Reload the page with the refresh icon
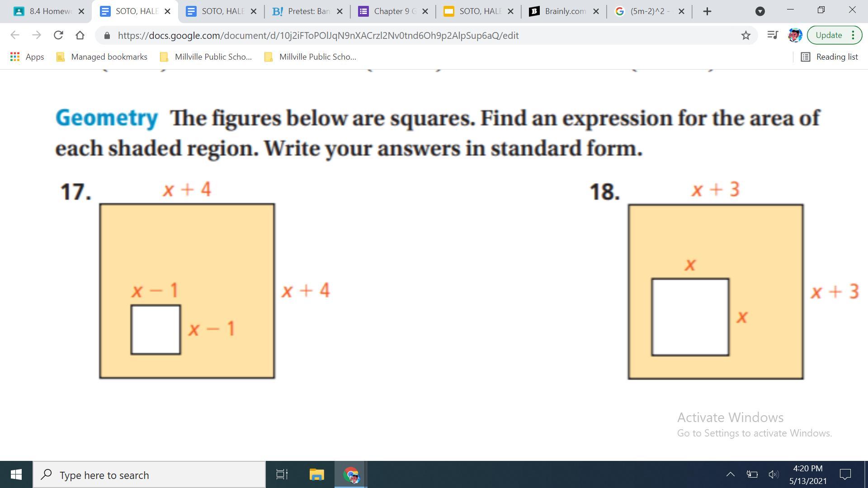This screenshot has height=488, width=868. click(x=58, y=35)
